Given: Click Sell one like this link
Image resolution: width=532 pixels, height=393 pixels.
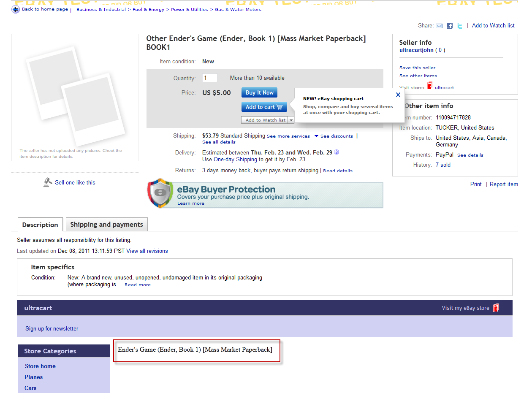Looking at the screenshot, I should point(75,183).
